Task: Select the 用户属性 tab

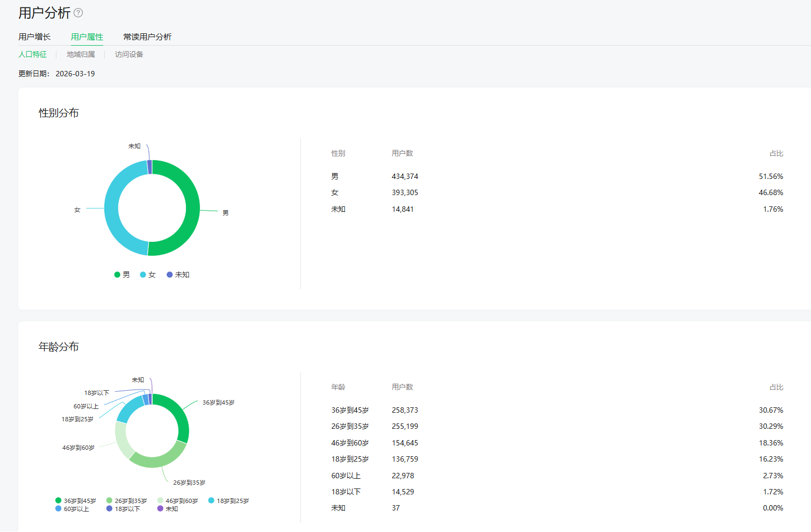Action: point(87,37)
